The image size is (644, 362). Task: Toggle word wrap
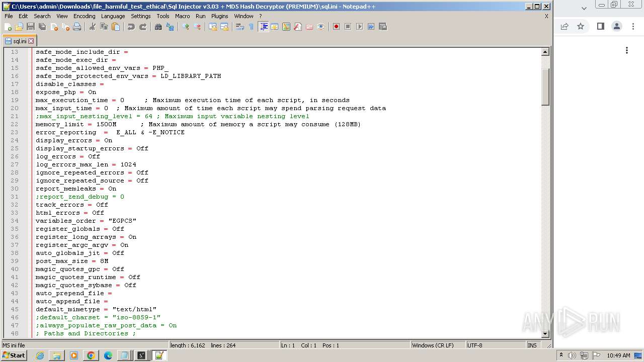240,27
